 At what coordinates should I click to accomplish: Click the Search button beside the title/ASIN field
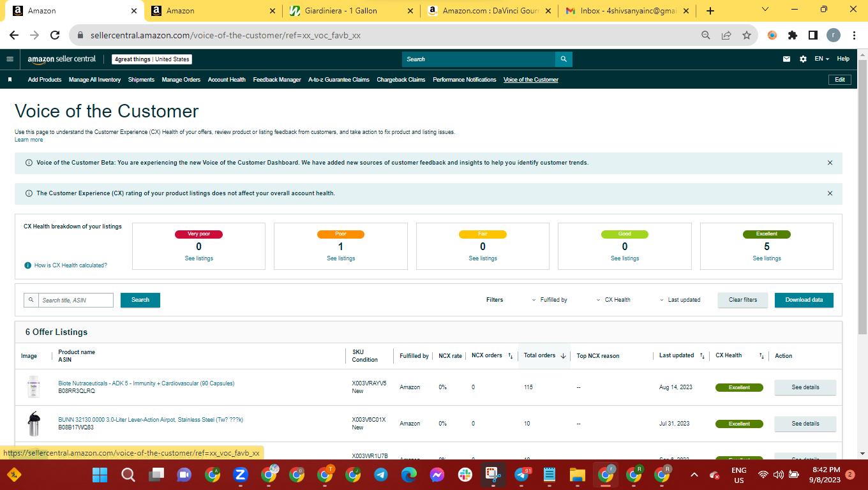click(x=140, y=300)
